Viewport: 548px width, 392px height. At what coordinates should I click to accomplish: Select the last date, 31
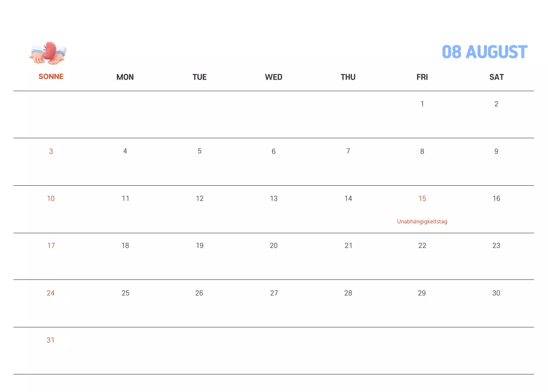coord(51,340)
